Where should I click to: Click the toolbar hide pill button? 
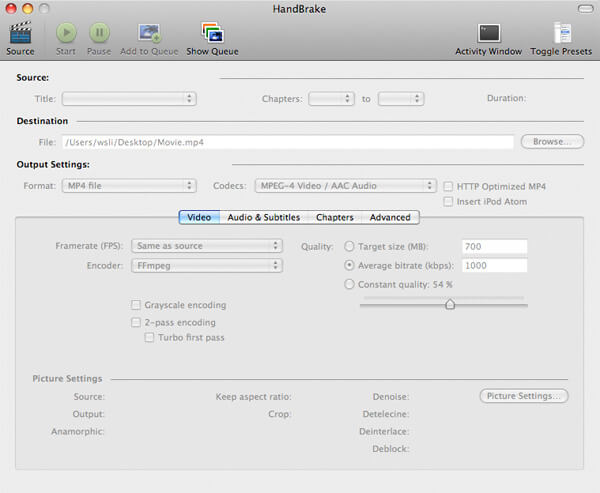[586, 8]
